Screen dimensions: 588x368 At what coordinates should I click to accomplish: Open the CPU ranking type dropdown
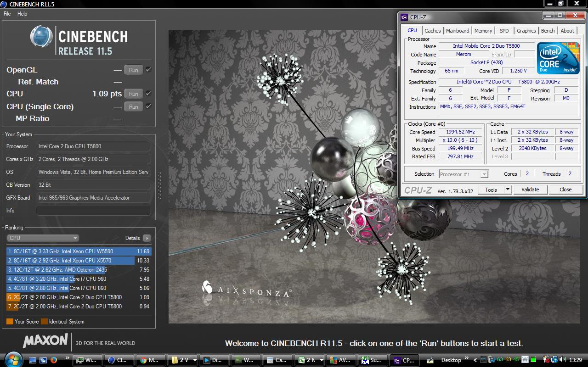tap(43, 238)
